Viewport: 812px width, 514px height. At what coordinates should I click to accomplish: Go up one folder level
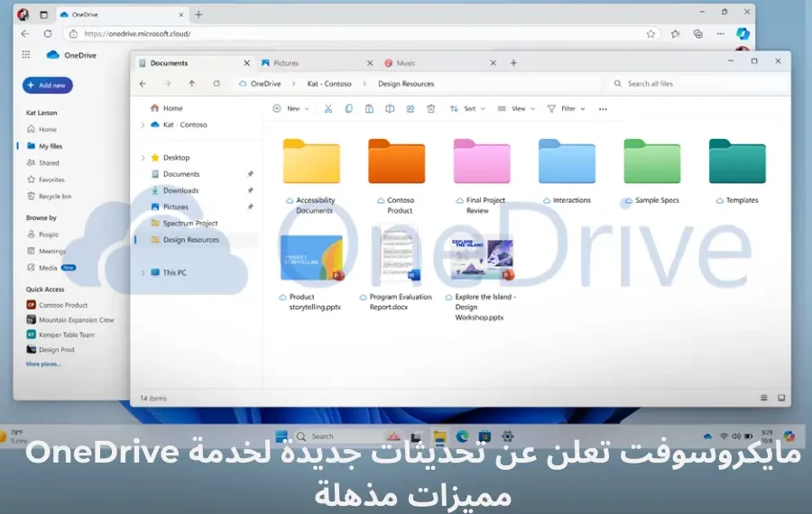click(191, 84)
